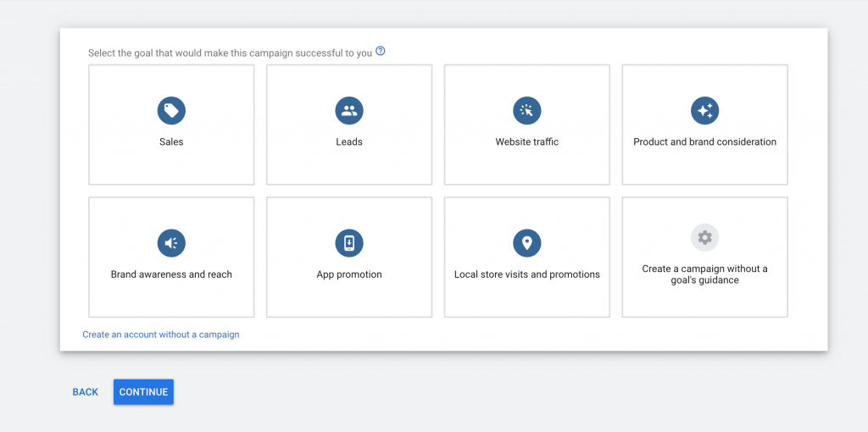Click the megaphone icon for brand awareness
Image resolution: width=868 pixels, height=432 pixels.
[171, 243]
